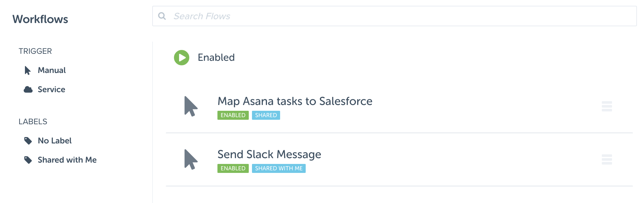Click cursor icon beside Manual trigger
644x203 pixels.
click(28, 70)
